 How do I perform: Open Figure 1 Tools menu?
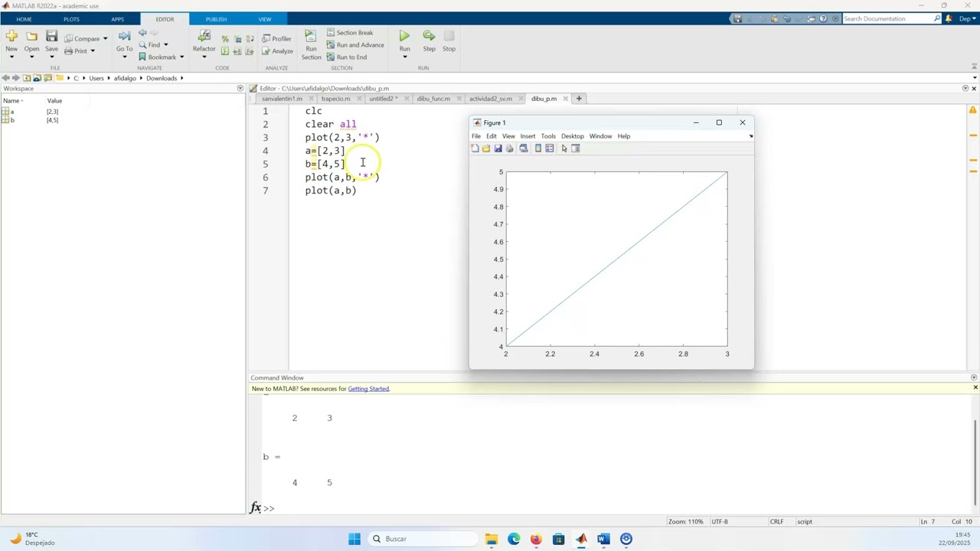[548, 136]
